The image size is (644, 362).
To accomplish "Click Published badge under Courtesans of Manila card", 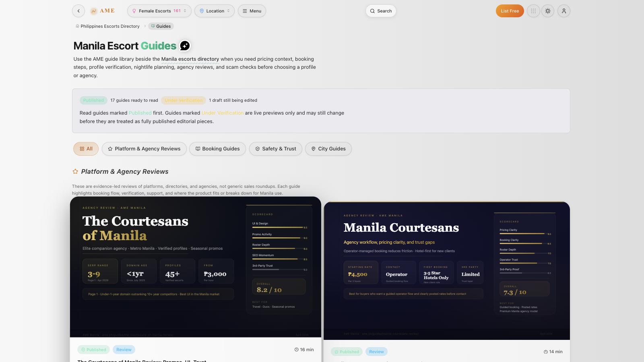I will pos(93,350).
